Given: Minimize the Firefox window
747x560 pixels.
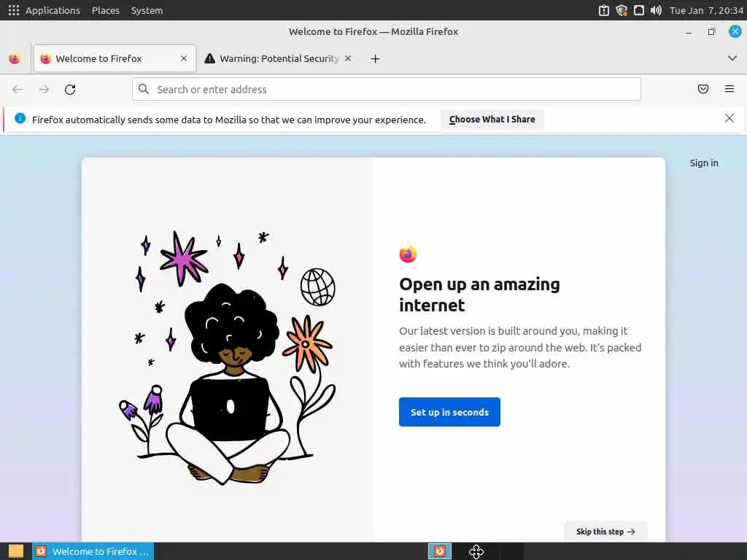Looking at the screenshot, I should tap(689, 32).
